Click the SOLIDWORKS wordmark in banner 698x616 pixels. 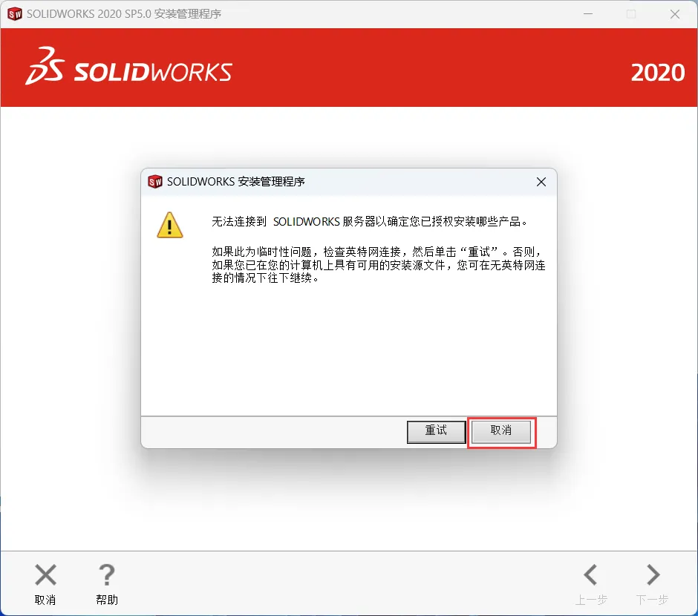153,72
